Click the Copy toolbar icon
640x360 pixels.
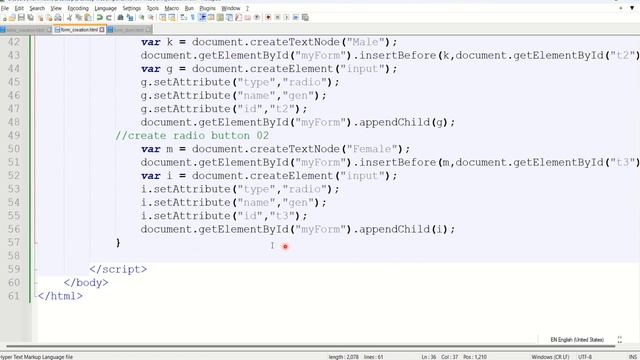(x=78, y=18)
